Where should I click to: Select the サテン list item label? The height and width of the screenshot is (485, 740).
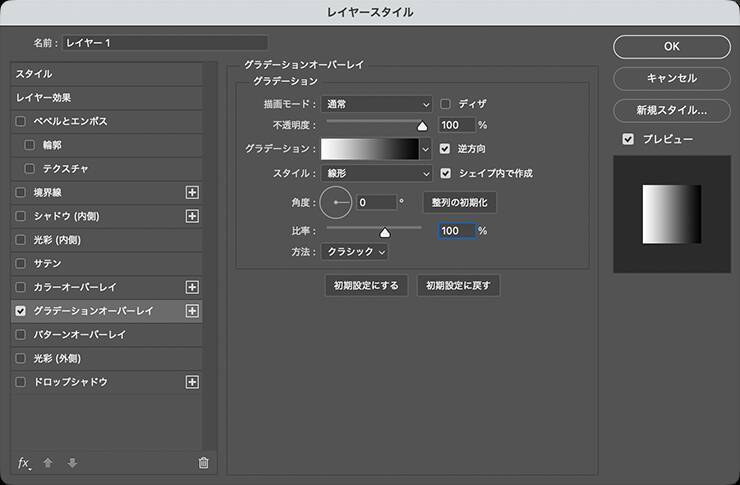click(47, 263)
